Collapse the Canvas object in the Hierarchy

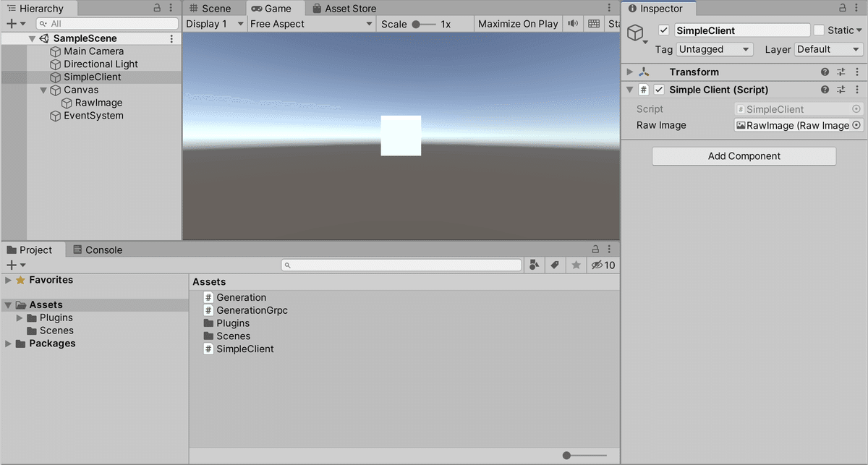[x=43, y=90]
